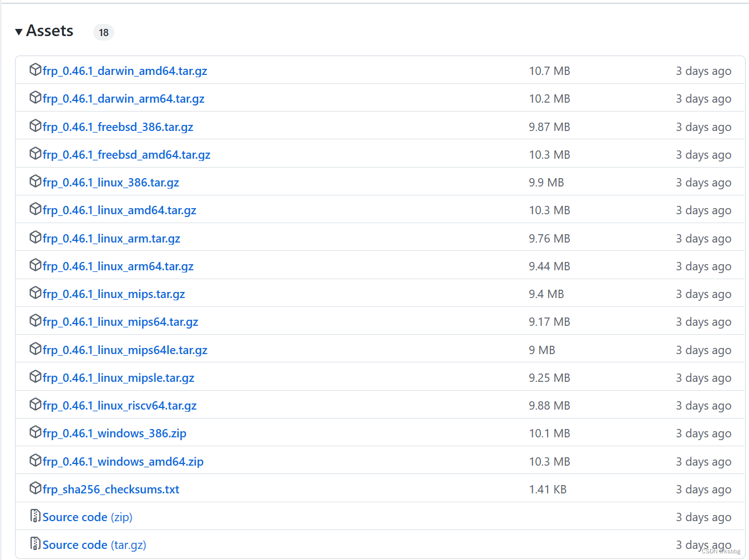Screen dimensions: 749x560
Task: Click the package icon beside frp_0.46.1_linux_riscv64.tar.gz
Action: coord(36,404)
